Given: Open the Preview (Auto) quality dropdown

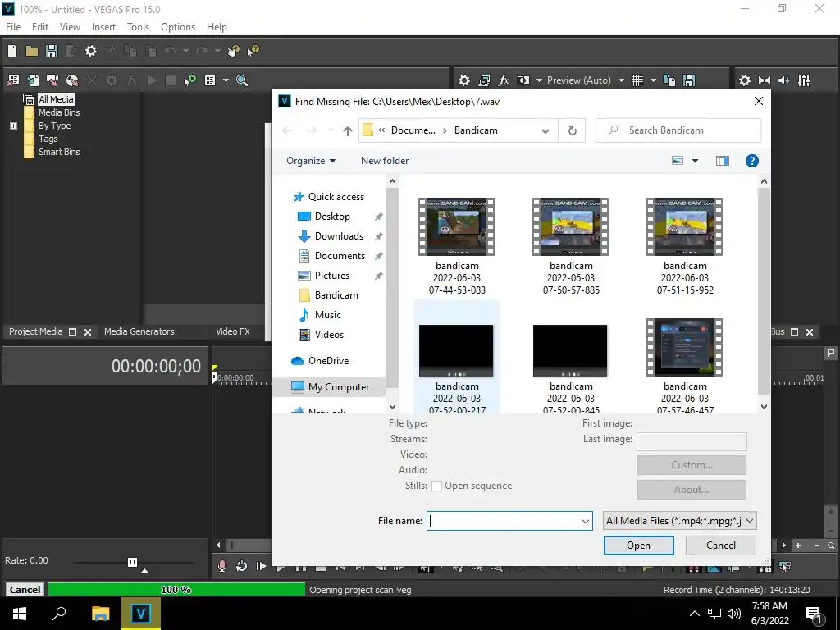Looking at the screenshot, I should [621, 80].
